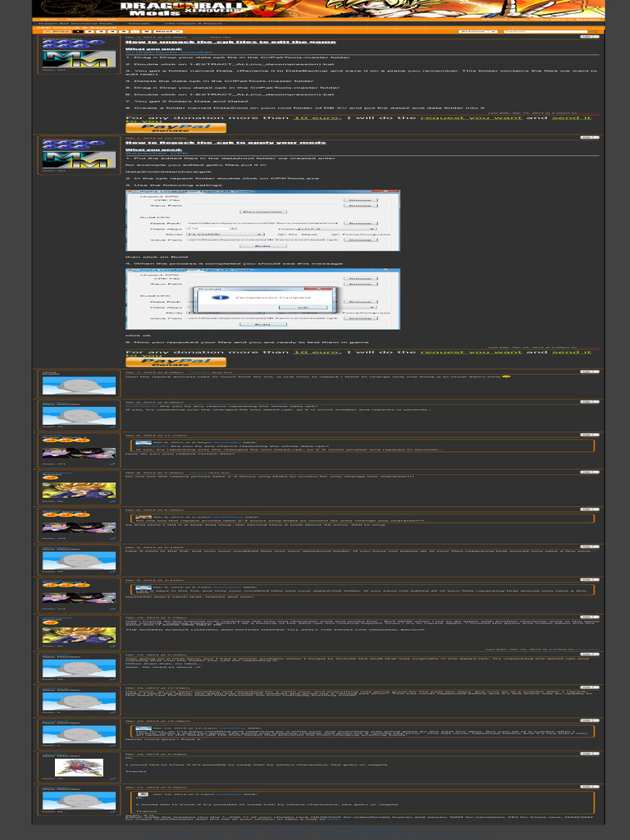Quote the post asking about swapping Cell
630x840 pixels.
(589, 754)
